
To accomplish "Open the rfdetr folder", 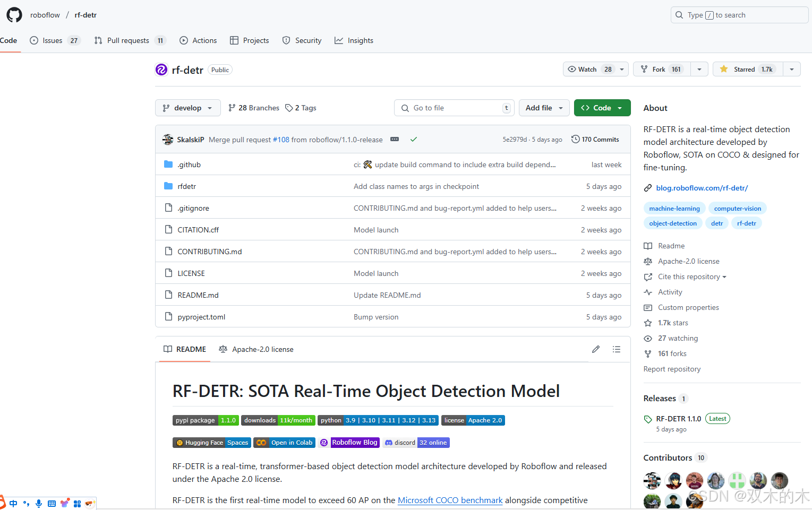I will pyautogui.click(x=187, y=186).
